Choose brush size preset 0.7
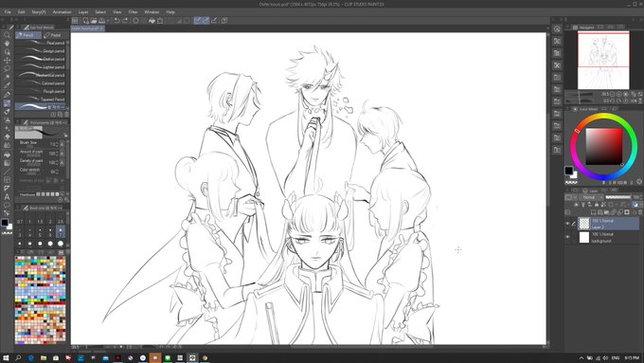The height and width of the screenshot is (363, 644). point(20,219)
